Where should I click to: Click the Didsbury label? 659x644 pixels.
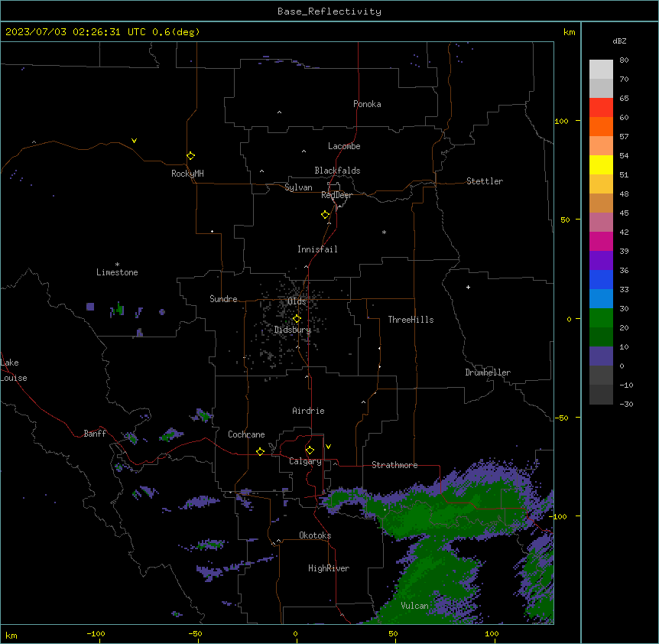(x=293, y=330)
